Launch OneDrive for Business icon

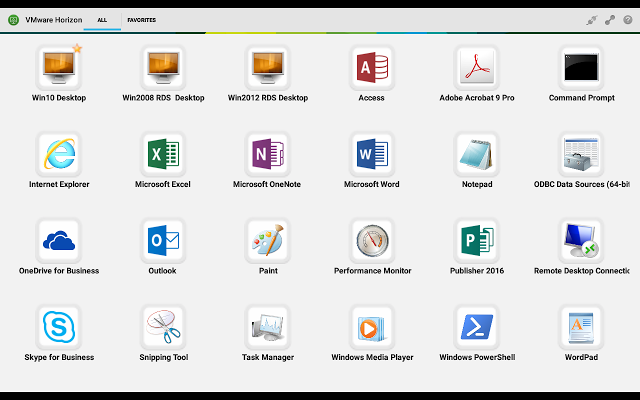(59, 240)
